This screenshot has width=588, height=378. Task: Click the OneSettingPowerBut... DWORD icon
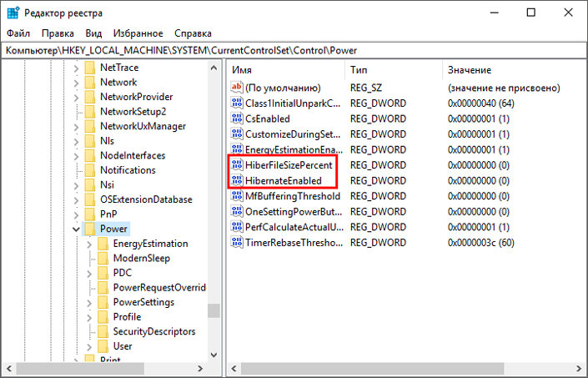(237, 211)
